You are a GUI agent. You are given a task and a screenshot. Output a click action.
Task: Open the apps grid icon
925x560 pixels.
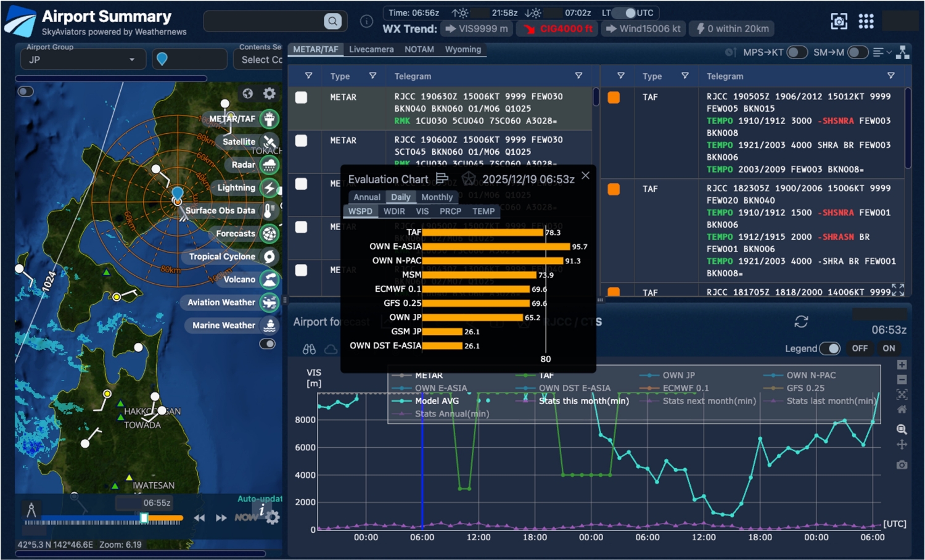pyautogui.click(x=866, y=22)
